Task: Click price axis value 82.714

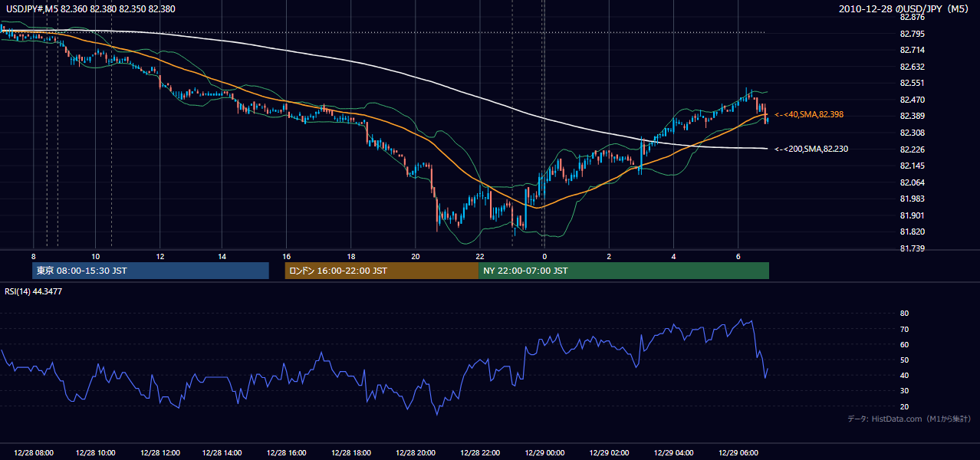Action: 912,50
